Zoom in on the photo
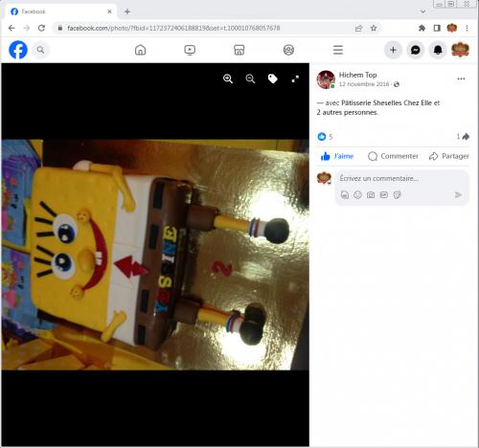479x448 pixels. click(x=228, y=78)
